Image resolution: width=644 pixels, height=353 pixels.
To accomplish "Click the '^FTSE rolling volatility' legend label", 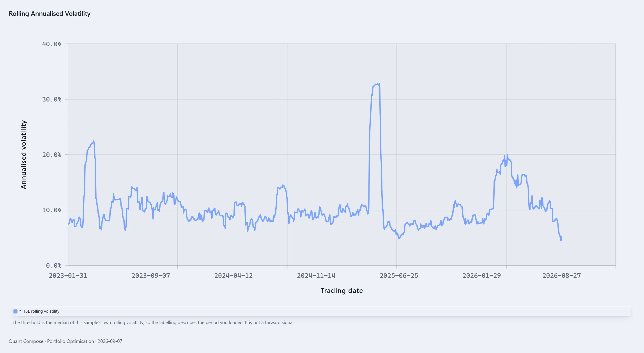I will [39, 311].
